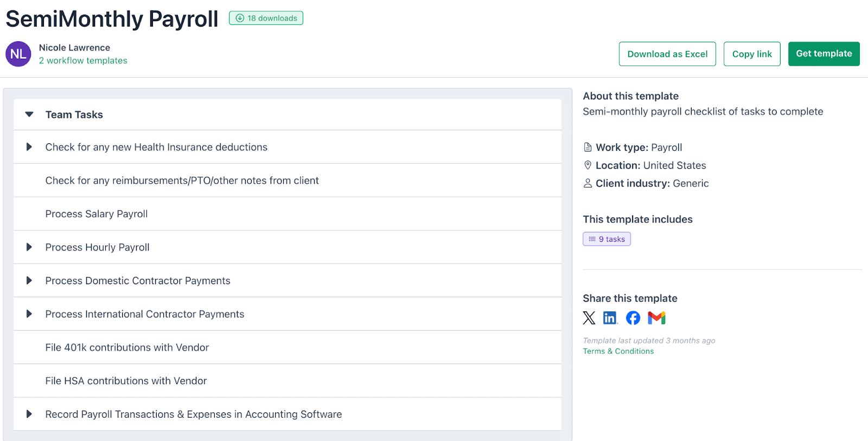Click Record Payroll Transactions & Expenses label
The width and height of the screenshot is (868, 441).
click(x=194, y=414)
